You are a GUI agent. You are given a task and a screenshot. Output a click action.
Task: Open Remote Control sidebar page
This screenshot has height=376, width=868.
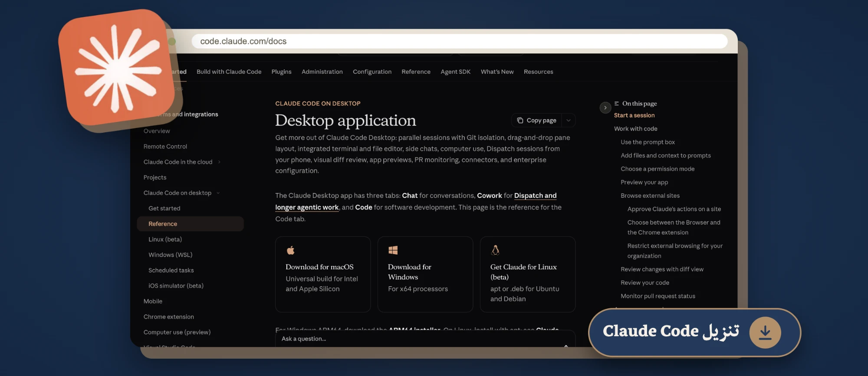165,147
